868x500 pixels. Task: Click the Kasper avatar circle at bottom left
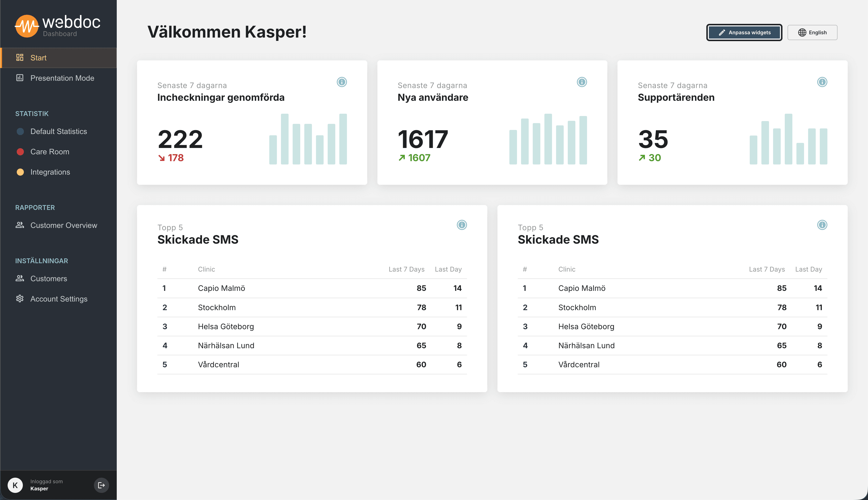pos(15,485)
